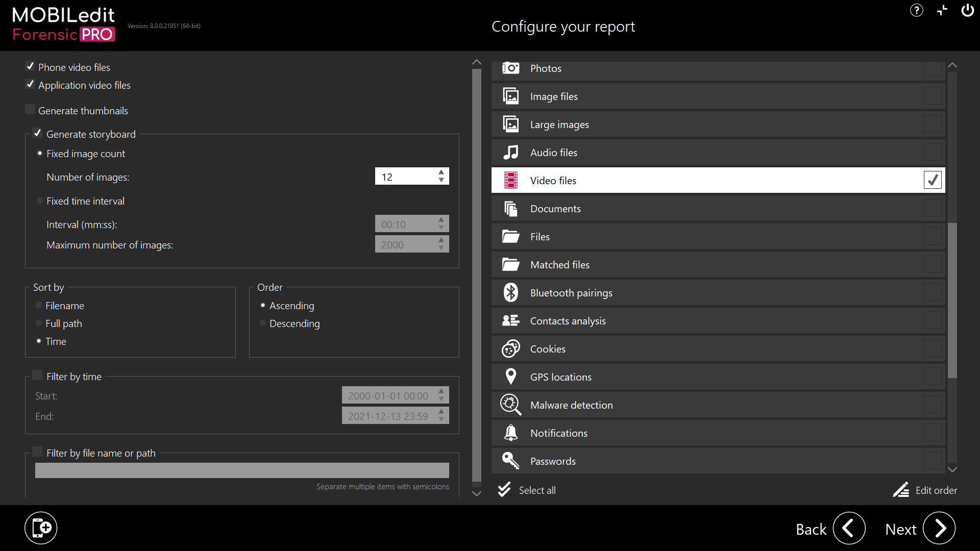Increase Number of images with up arrow
980x551 pixels.
tap(441, 172)
